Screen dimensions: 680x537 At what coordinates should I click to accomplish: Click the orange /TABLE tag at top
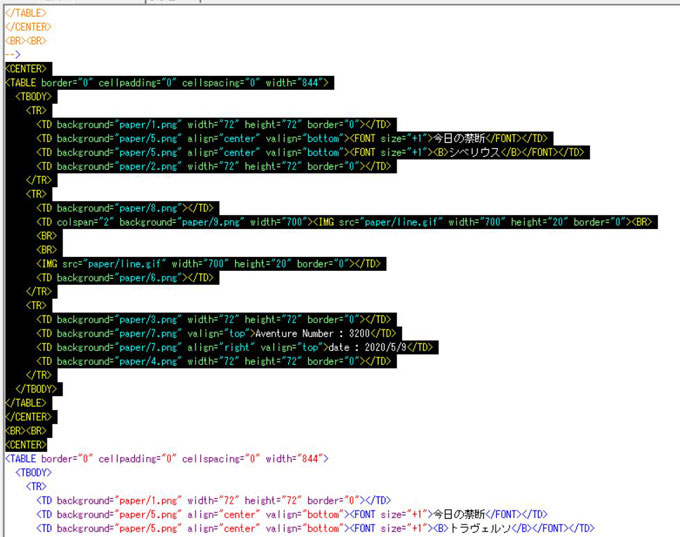coord(26,12)
